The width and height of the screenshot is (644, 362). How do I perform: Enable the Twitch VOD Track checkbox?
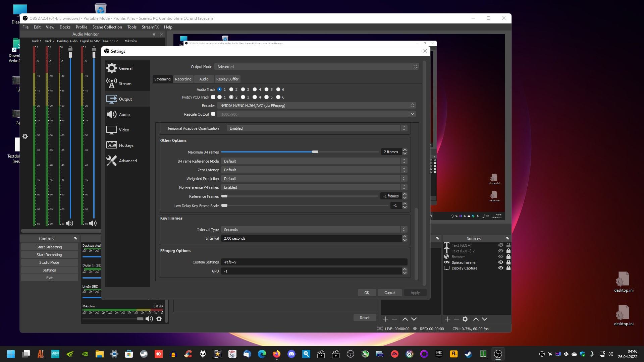point(213,97)
